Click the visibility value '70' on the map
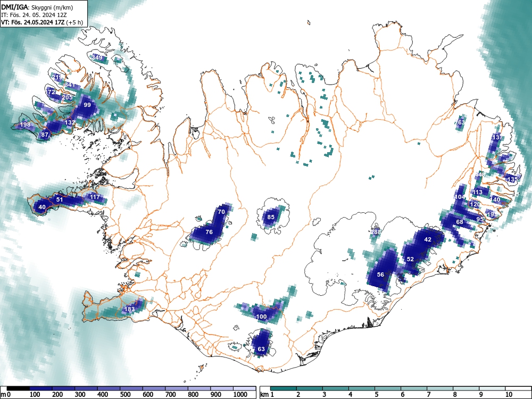Image resolution: width=532 pixels, height=399 pixels. pyautogui.click(x=221, y=212)
